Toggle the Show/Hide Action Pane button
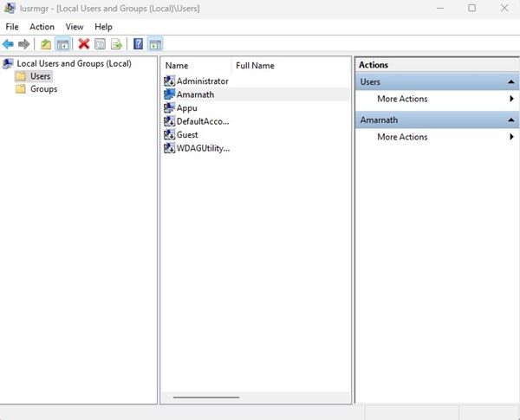520x420 pixels. [154, 44]
